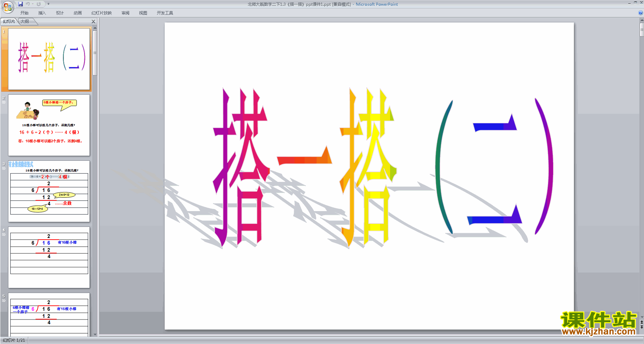The width and height of the screenshot is (644, 344).
Task: Open the round Office button menu
Action: (7, 7)
